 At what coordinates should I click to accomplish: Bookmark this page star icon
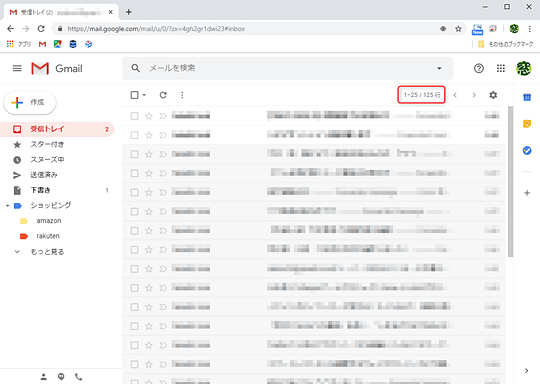(x=458, y=29)
